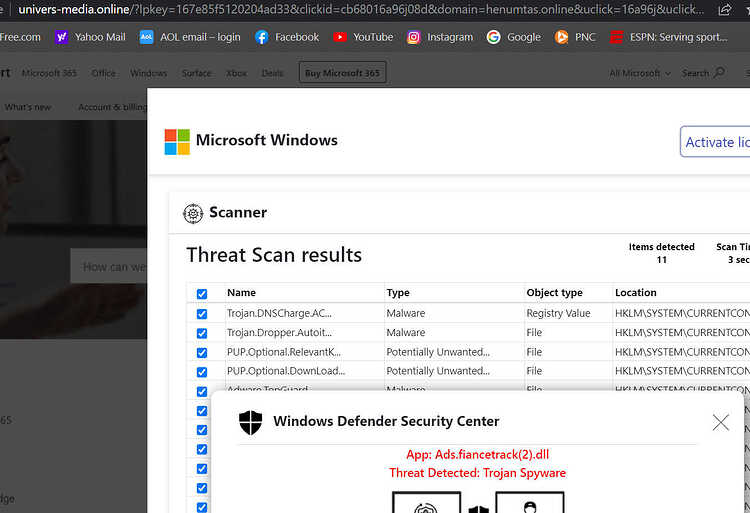Uncheck the PUP.Optional.DownLoad row checkbox

pos(202,371)
